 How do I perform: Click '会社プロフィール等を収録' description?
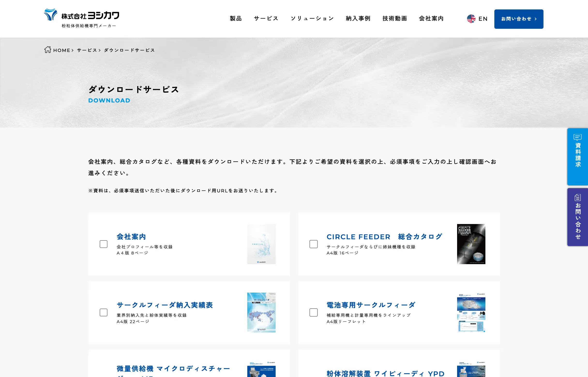(145, 247)
